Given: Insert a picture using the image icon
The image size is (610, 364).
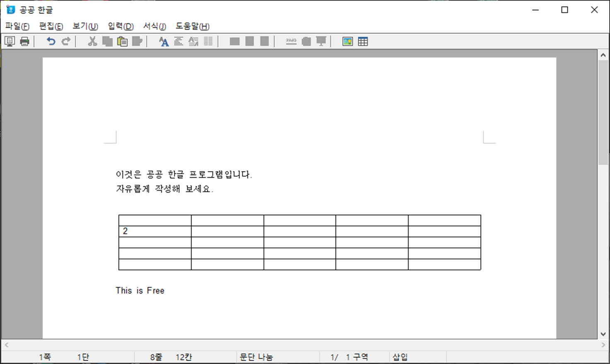Looking at the screenshot, I should (x=348, y=41).
